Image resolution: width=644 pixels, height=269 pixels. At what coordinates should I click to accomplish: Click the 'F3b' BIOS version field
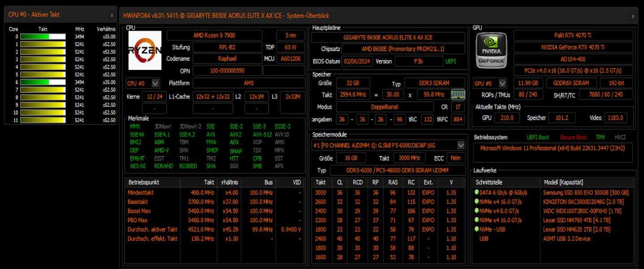click(x=419, y=61)
